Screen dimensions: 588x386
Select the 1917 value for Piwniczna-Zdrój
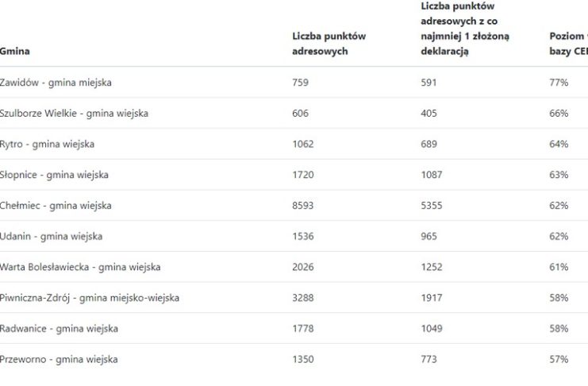click(x=431, y=298)
